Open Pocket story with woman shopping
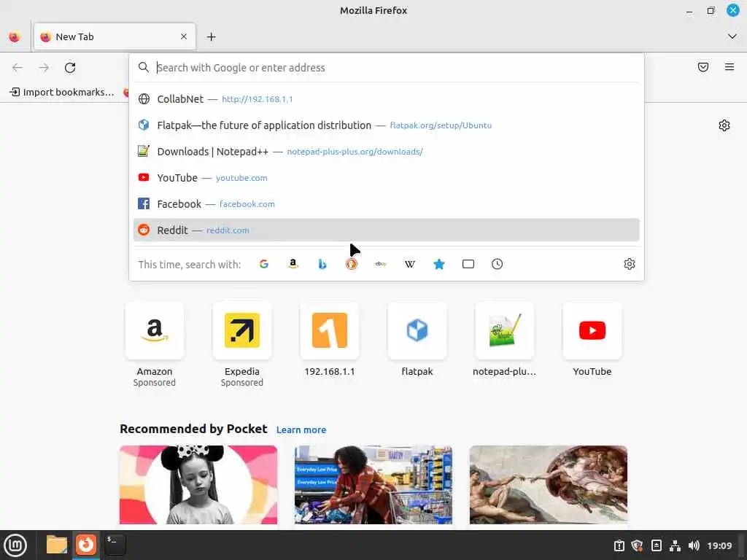The height and width of the screenshot is (560, 747). (x=373, y=485)
